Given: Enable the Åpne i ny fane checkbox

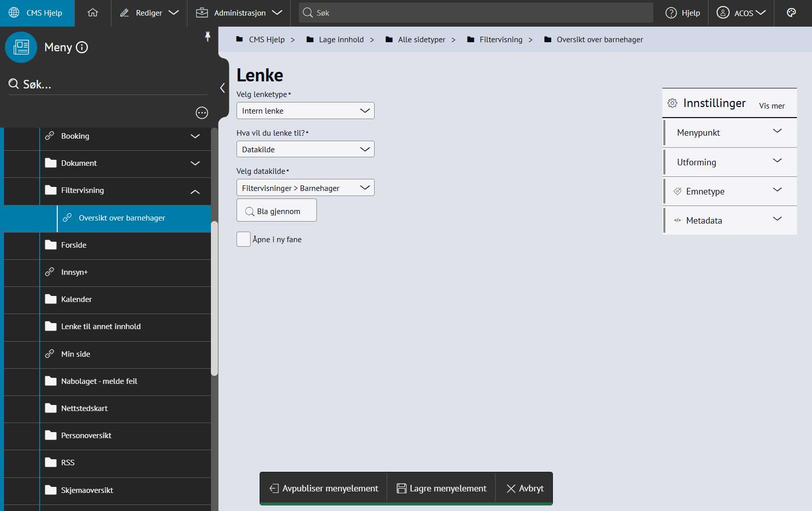Looking at the screenshot, I should click(244, 239).
